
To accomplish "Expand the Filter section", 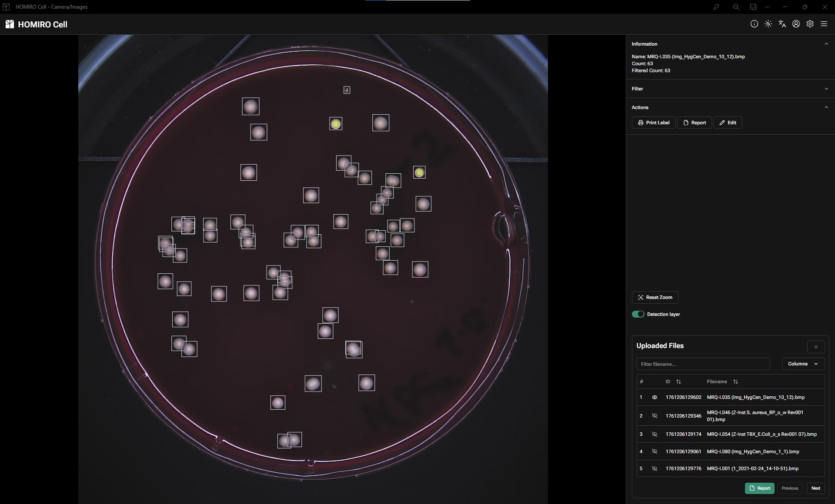I will (x=827, y=88).
